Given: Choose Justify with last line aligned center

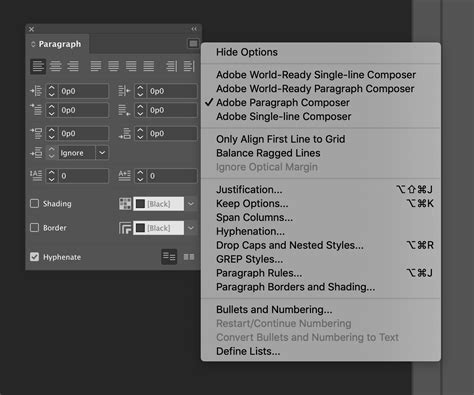Looking at the screenshot, I should 113,66.
